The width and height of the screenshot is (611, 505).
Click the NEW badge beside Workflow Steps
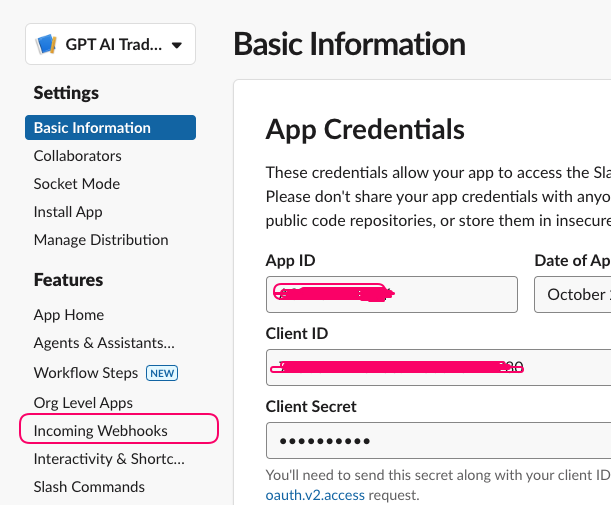[x=162, y=373]
